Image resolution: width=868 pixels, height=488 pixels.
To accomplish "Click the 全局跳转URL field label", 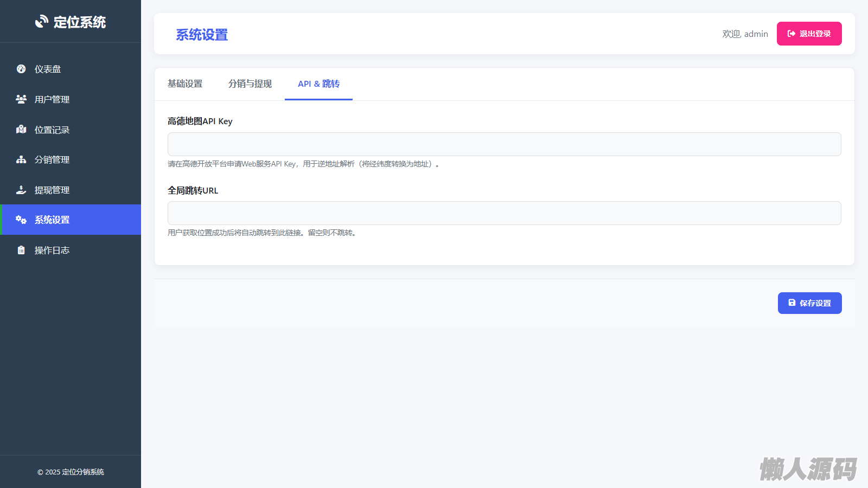I will point(193,190).
